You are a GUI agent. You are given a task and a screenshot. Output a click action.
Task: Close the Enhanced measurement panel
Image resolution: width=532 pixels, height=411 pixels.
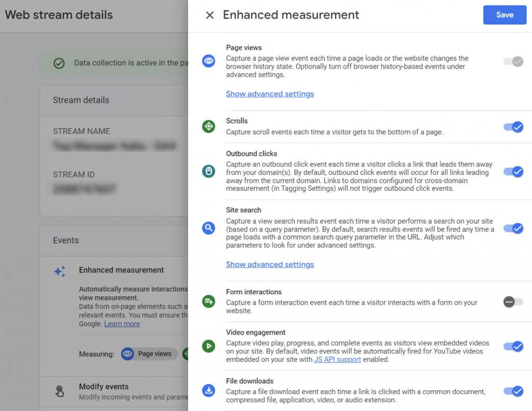tap(210, 15)
